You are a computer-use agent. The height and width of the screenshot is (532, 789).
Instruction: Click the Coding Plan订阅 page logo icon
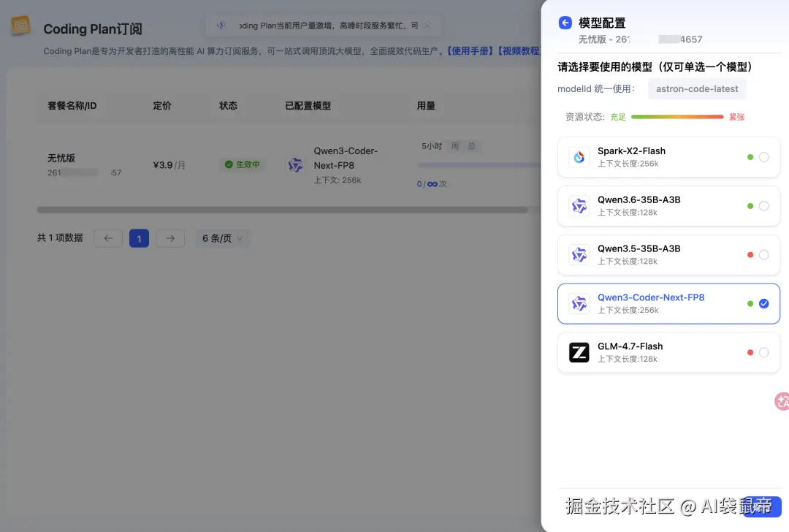click(x=20, y=26)
